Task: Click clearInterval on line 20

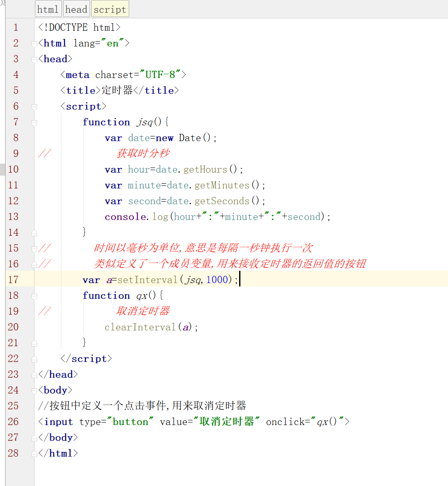Action: coord(140,327)
